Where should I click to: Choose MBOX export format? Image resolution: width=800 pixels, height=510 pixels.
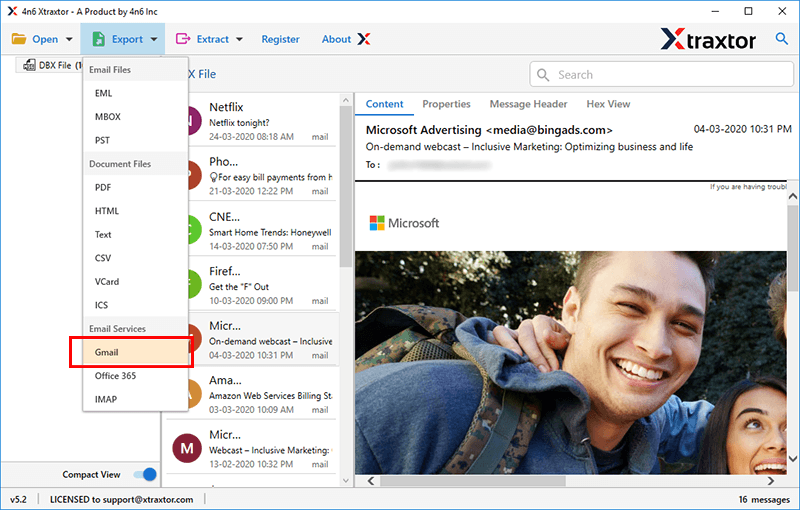[135, 117]
